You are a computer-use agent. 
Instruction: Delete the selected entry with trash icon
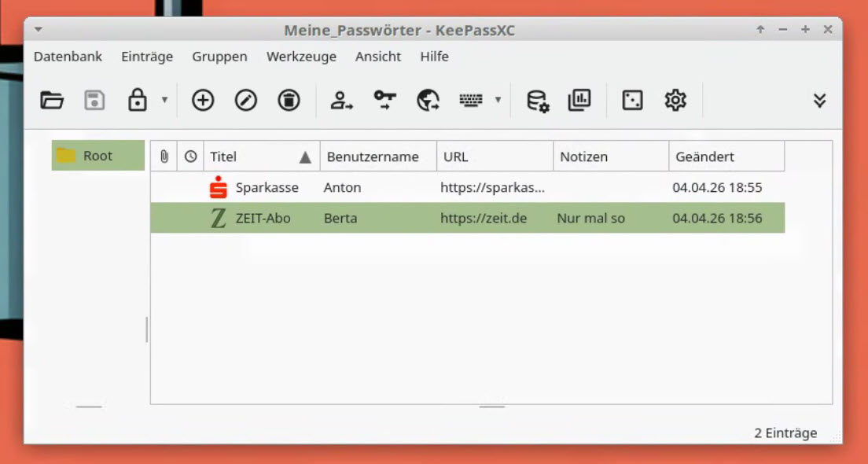point(289,101)
